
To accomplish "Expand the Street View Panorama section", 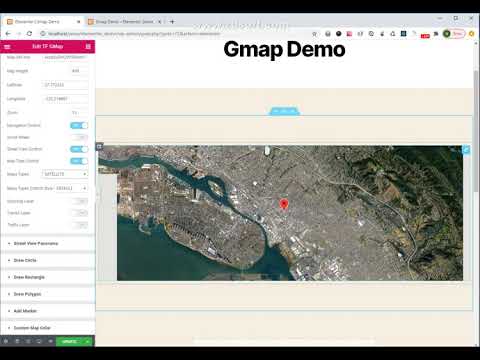I will (x=48, y=244).
